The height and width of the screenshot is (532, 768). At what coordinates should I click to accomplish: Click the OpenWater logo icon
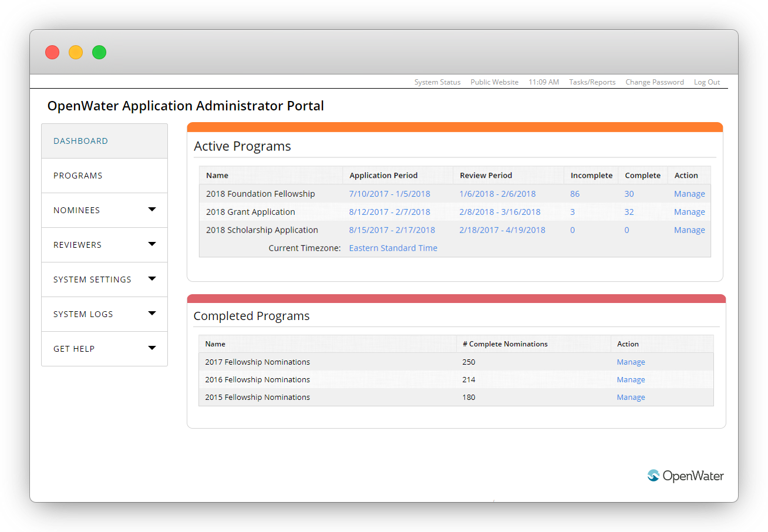pos(654,476)
